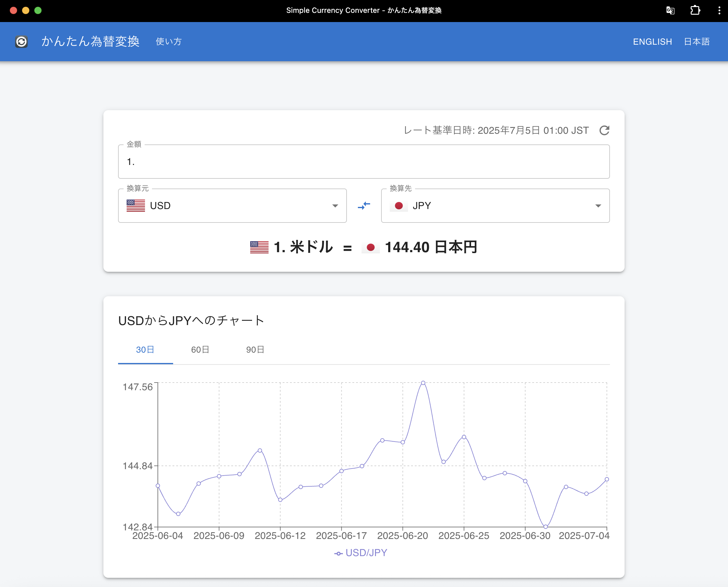This screenshot has width=728, height=587.
Task: Click the app logo icon in header
Action: pyautogui.click(x=21, y=42)
